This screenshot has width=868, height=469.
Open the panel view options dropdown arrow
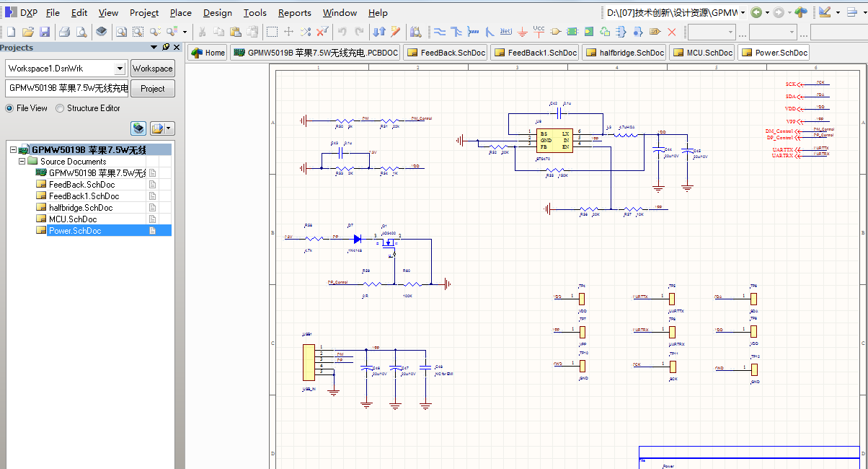(x=169, y=128)
